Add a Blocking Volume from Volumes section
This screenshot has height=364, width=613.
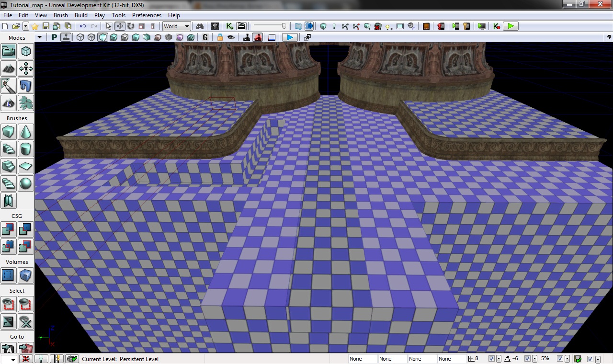(x=26, y=275)
